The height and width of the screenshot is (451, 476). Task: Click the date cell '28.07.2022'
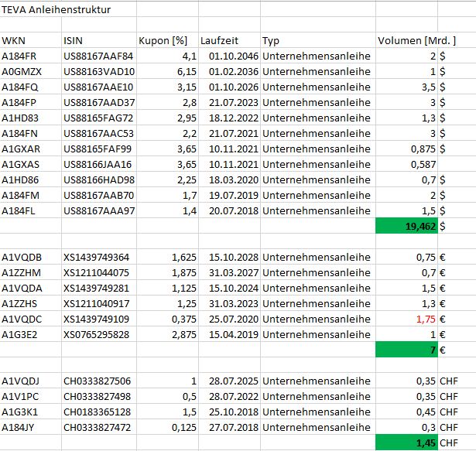coord(229,396)
